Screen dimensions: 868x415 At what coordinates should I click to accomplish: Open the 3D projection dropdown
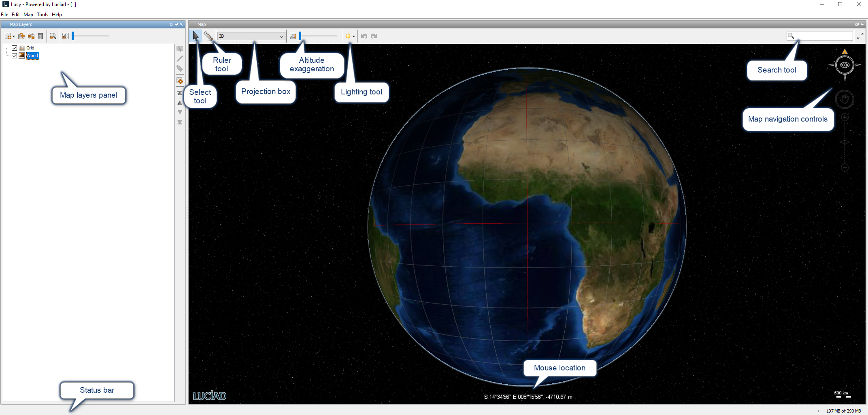(251, 36)
